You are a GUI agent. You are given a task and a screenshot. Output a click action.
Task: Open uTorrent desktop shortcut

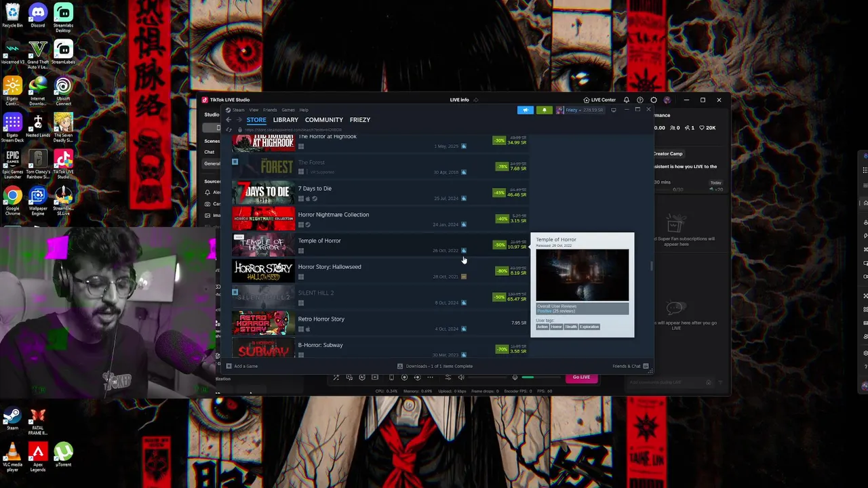point(63,455)
